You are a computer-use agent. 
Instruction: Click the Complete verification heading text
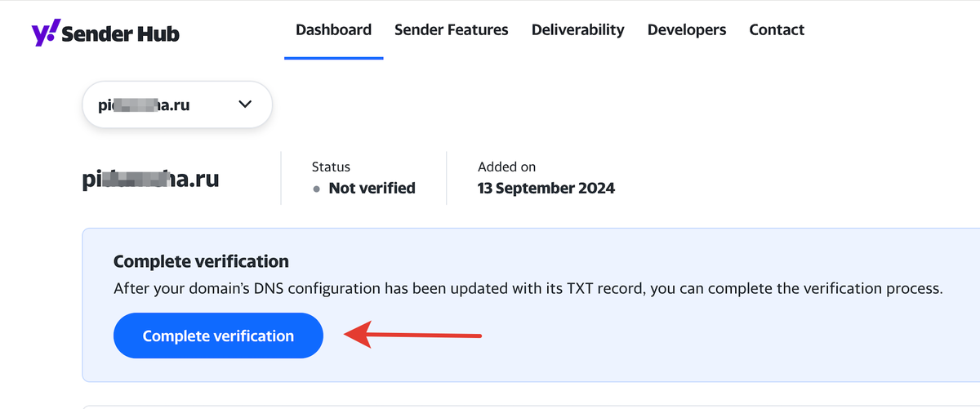201,262
